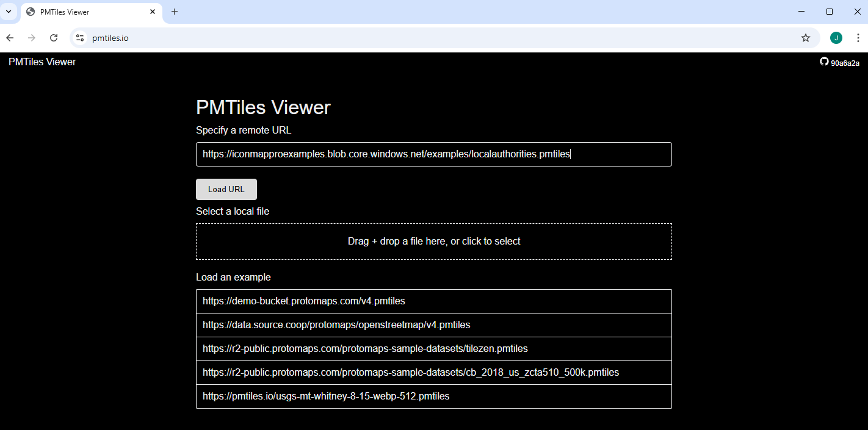The image size is (868, 430).
Task: Bookmark this page with star icon
Action: (805, 38)
